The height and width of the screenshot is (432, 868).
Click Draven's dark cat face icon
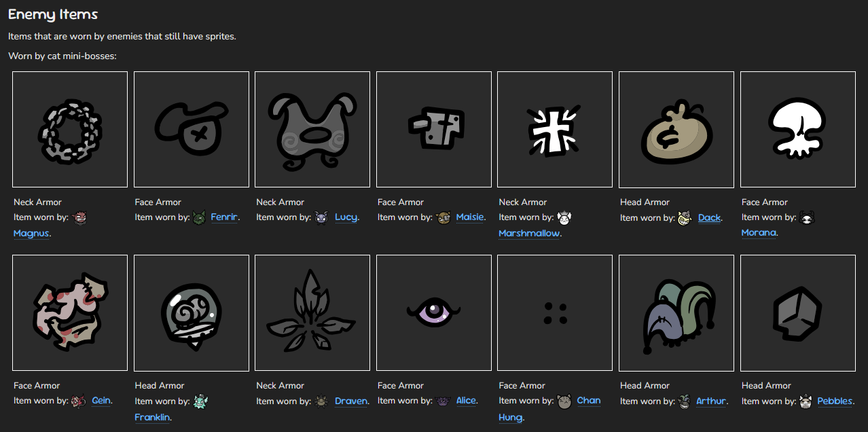click(321, 402)
